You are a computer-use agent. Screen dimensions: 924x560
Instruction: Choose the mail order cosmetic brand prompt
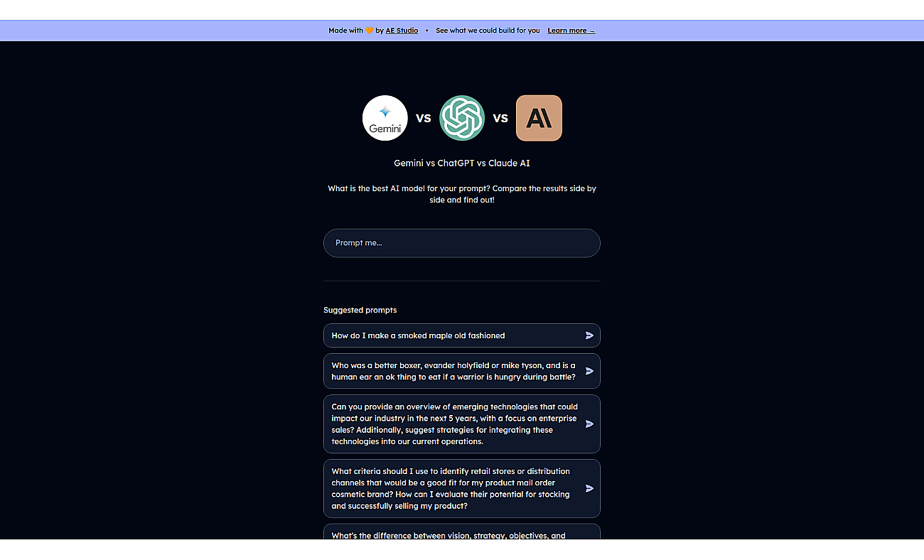(462, 488)
